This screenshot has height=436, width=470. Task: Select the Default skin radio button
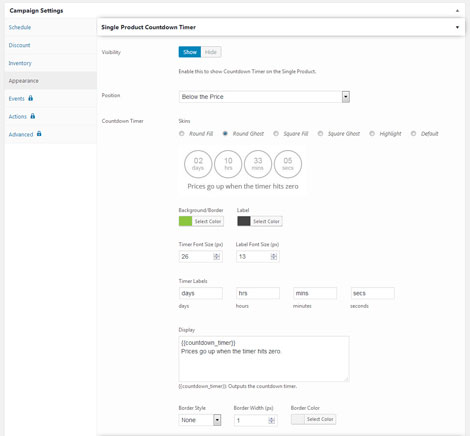click(x=413, y=133)
